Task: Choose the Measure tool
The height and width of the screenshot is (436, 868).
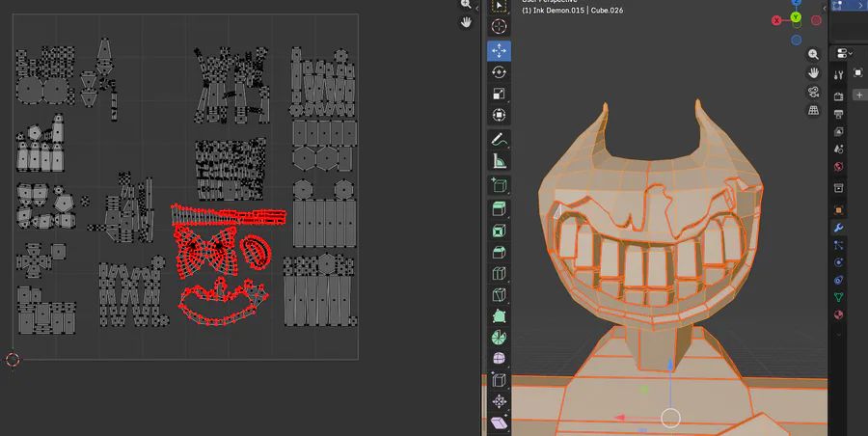Action: [499, 161]
